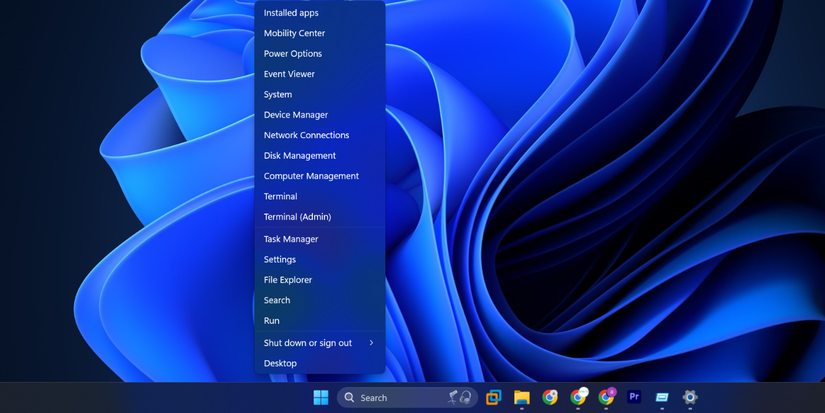Click the first Chrome taskbar icon
This screenshot has width=825, height=413.
click(550, 397)
